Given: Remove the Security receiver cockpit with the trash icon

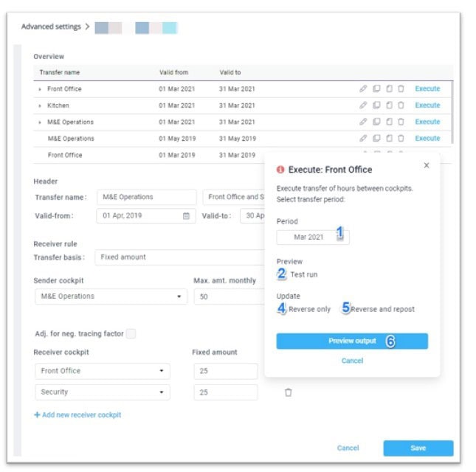Looking at the screenshot, I should coord(288,392).
